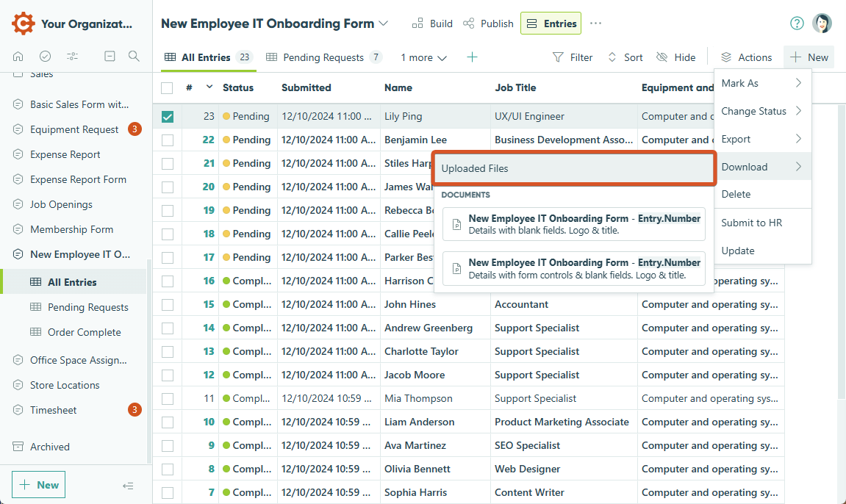Switch to the All Entries tab

coord(208,57)
